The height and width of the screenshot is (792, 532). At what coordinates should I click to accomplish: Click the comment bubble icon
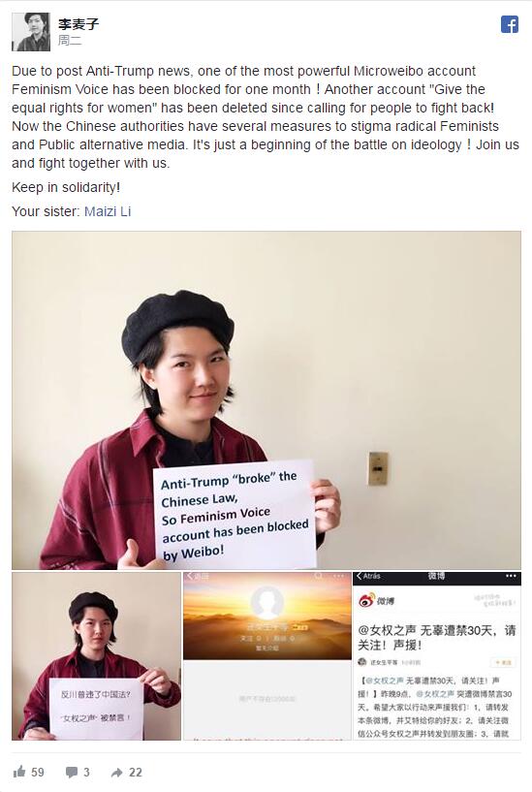[x=72, y=772]
